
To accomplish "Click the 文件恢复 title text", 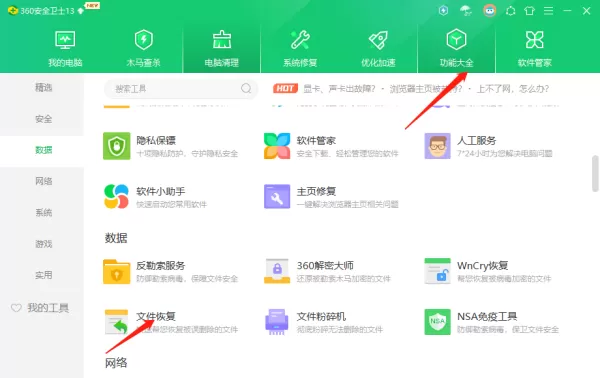I will tap(156, 316).
